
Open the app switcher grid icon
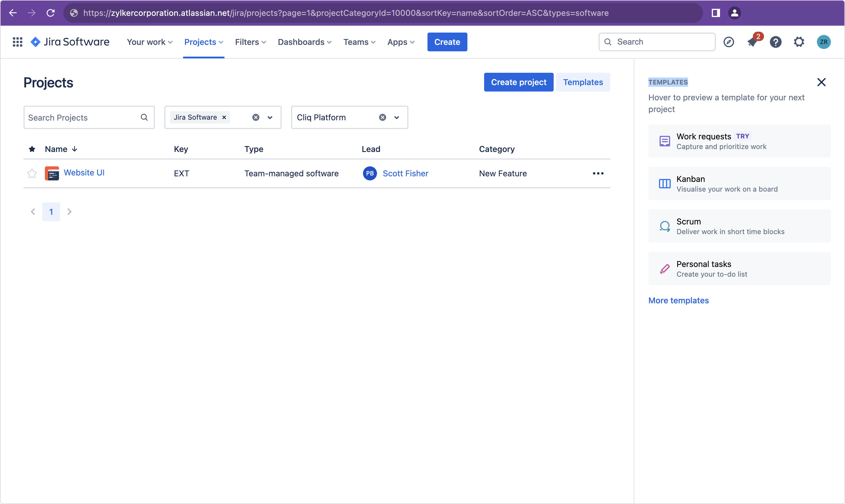click(17, 42)
